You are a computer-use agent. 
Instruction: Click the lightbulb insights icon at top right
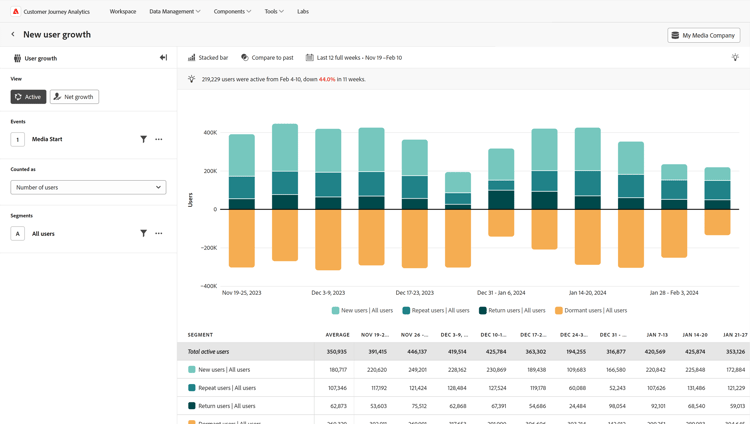tap(735, 58)
